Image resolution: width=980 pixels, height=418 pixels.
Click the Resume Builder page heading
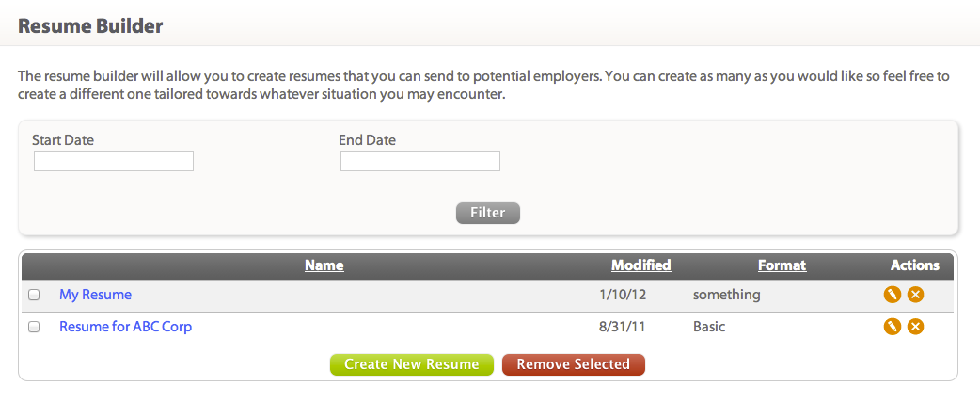90,26
